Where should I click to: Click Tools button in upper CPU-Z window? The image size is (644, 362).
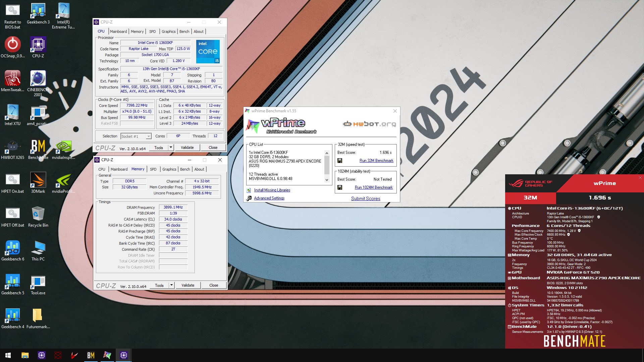159,147
